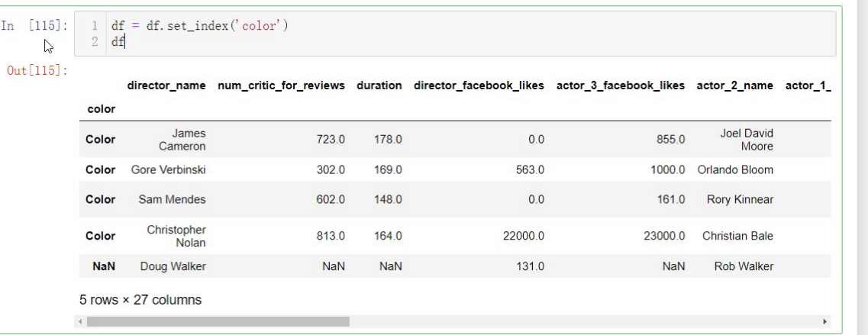Click the Gore Verbinski cell
Screen dimensions: 868x335
click(168, 170)
